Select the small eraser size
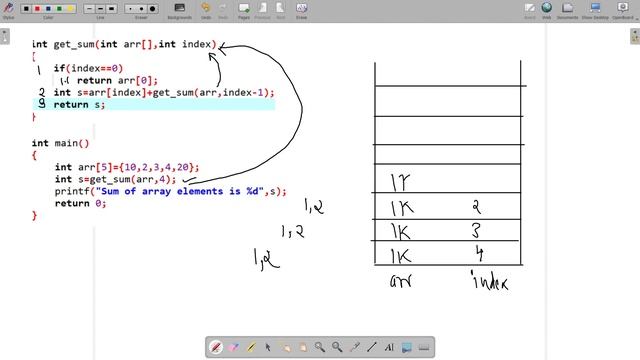The image size is (640, 360). click(130, 9)
